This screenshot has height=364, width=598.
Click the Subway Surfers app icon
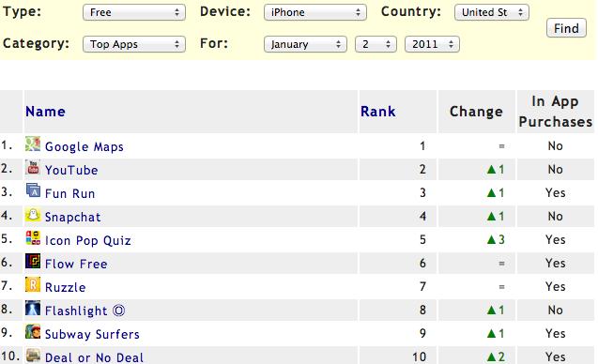coord(33,331)
